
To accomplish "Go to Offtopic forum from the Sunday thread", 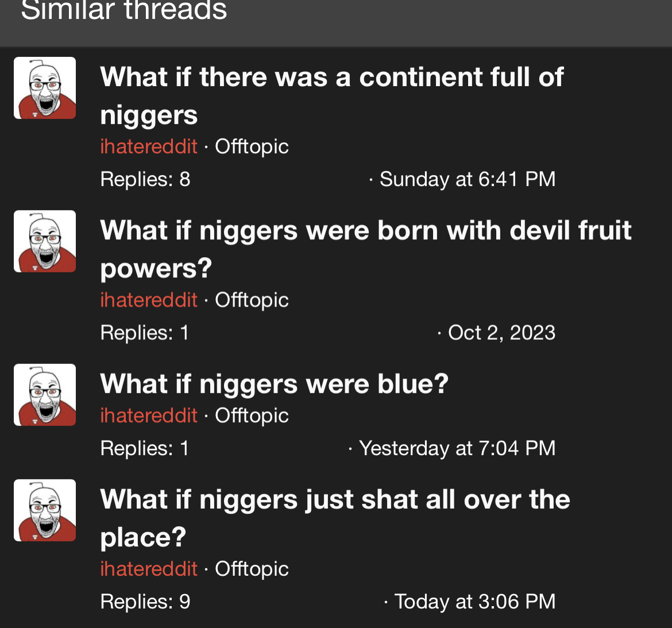I will point(252,147).
